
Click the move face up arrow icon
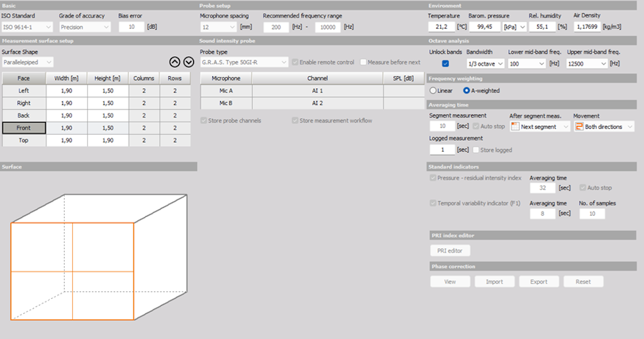coord(175,62)
